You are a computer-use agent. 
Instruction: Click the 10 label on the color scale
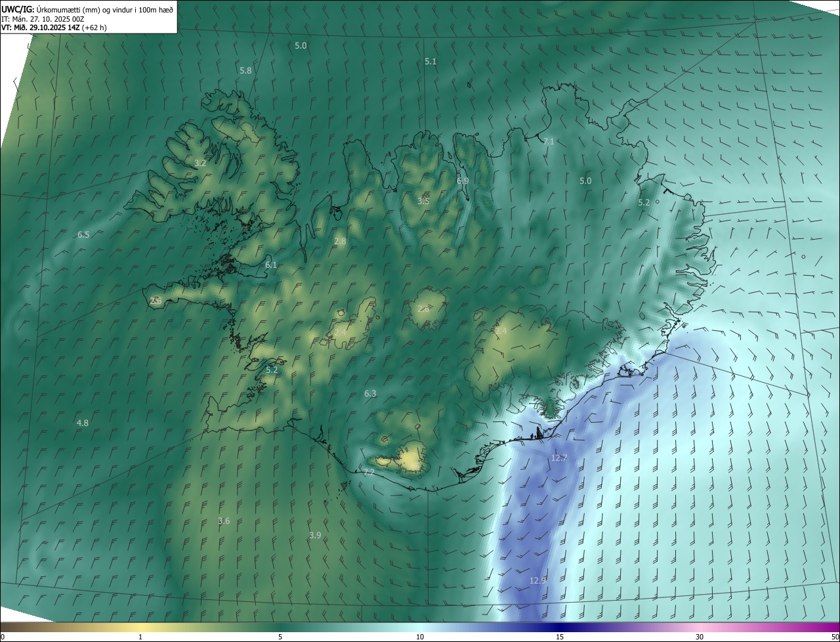pos(420,637)
